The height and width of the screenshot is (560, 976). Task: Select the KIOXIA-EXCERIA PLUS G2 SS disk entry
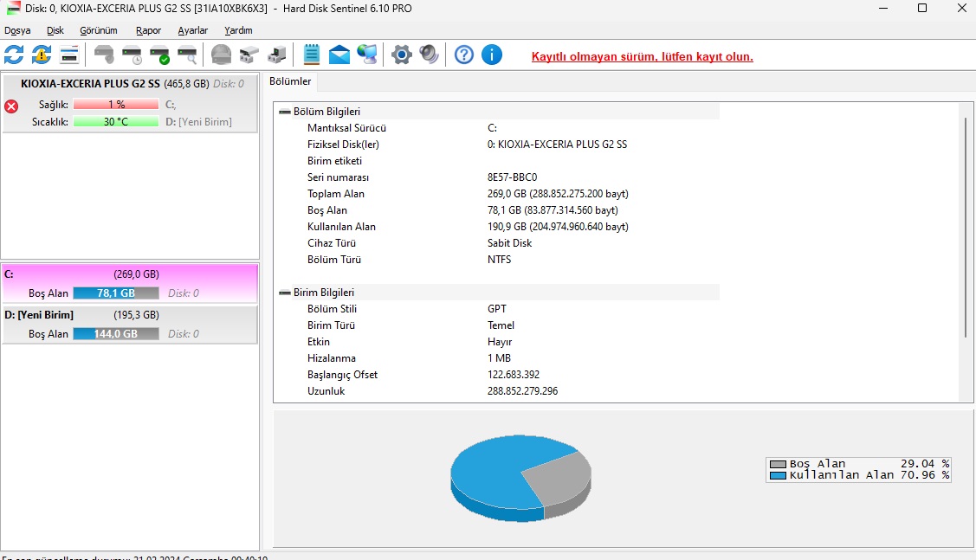(130, 103)
